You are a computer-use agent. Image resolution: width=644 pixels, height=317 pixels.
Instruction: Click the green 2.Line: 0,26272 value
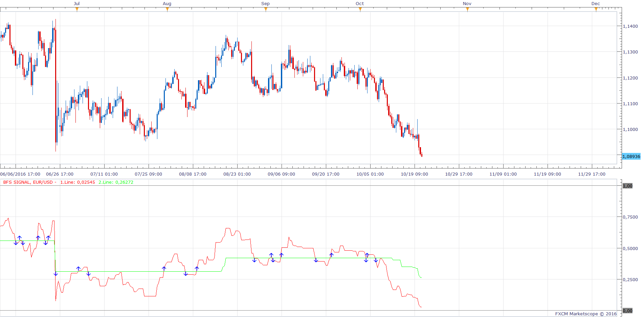pyautogui.click(x=116, y=182)
